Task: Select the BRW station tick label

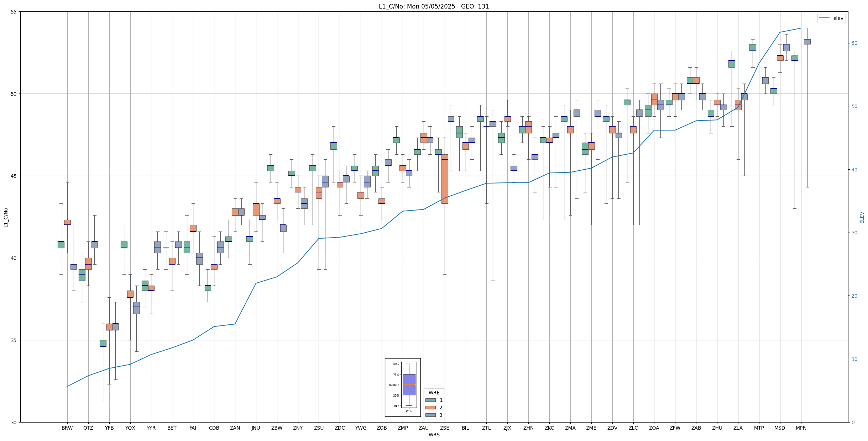Action: point(67,428)
